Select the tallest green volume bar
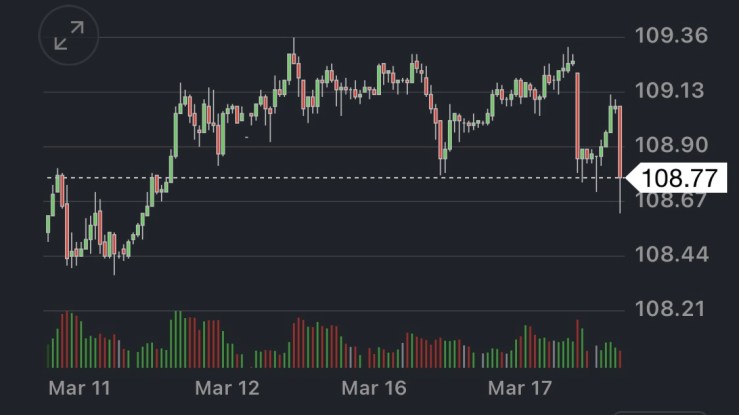This screenshot has height=415, width=739. 176,339
